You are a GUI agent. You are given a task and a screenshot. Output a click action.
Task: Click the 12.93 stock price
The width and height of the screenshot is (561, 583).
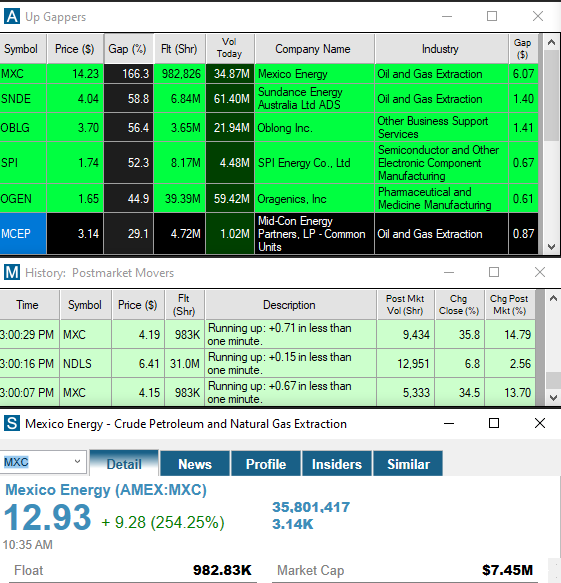[47, 517]
